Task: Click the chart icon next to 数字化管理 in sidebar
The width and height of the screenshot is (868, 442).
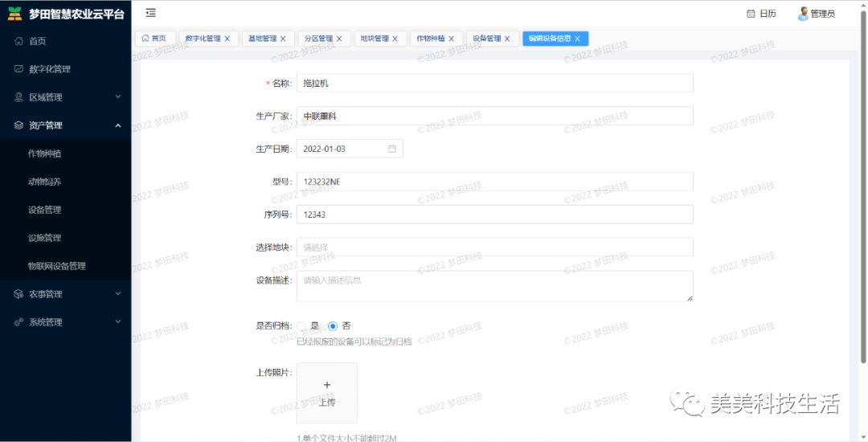Action: (x=18, y=69)
